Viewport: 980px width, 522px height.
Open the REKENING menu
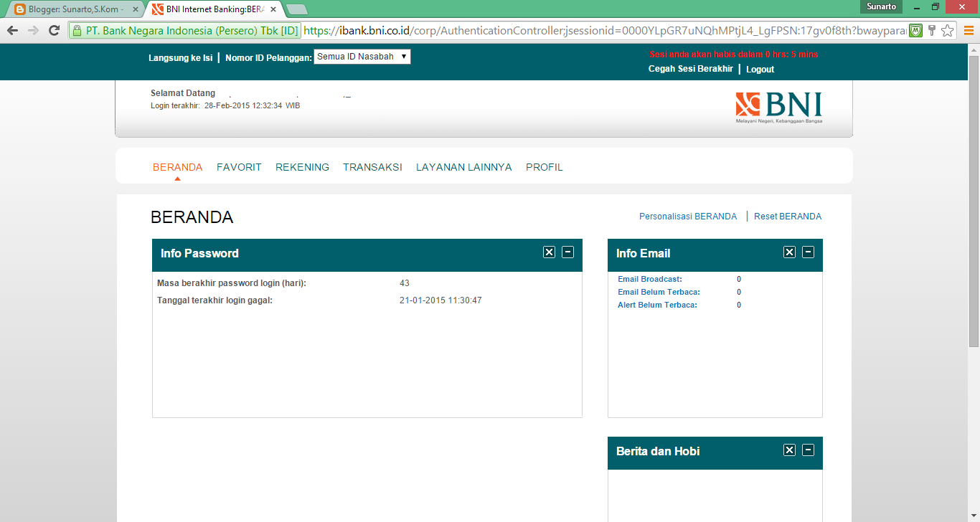point(302,167)
